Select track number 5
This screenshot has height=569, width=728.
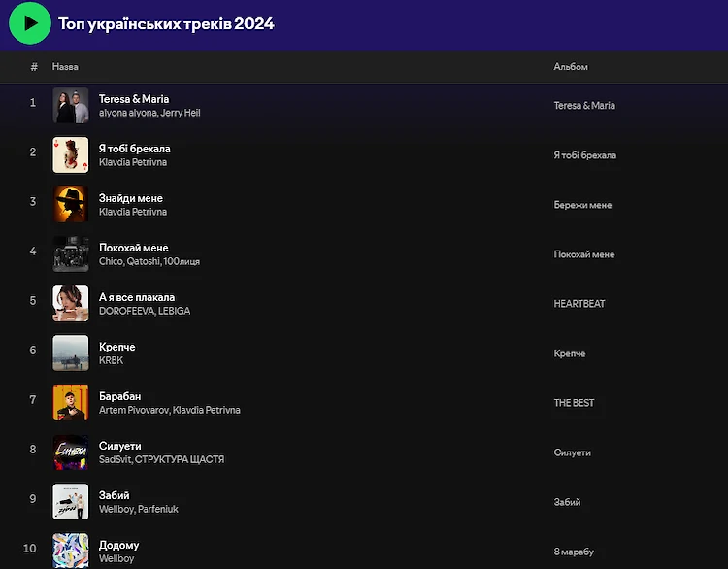(33, 301)
